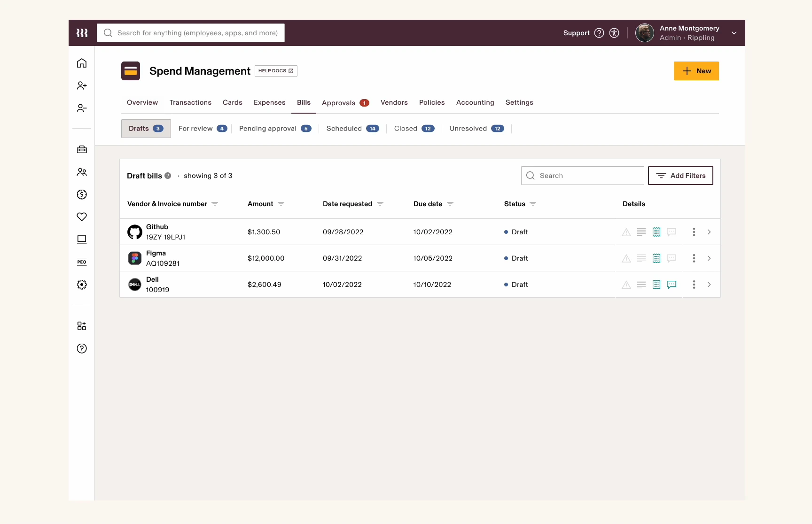Viewport: 812px width, 524px height.
Task: Click the Figma vendor logo
Action: click(x=135, y=258)
